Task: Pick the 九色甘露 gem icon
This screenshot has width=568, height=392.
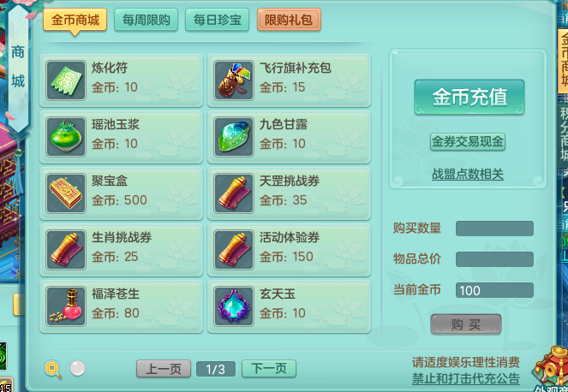Action: [234, 137]
